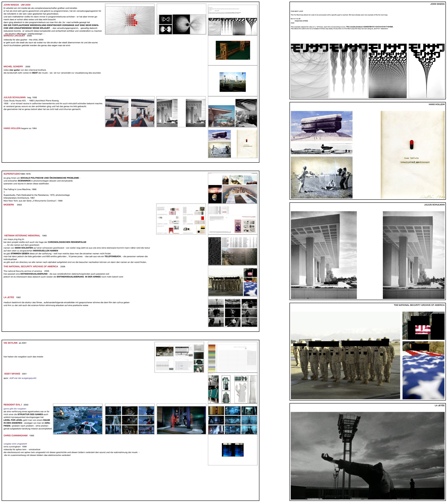Open the bridge made of letters thumbnail
This screenshot has width=447, height=504.
(x=233, y=50)
